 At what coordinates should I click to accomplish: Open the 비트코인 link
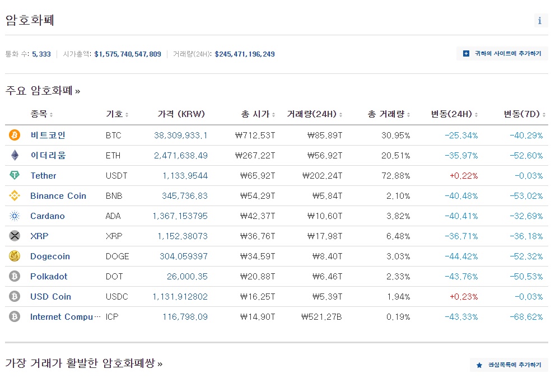(x=48, y=136)
